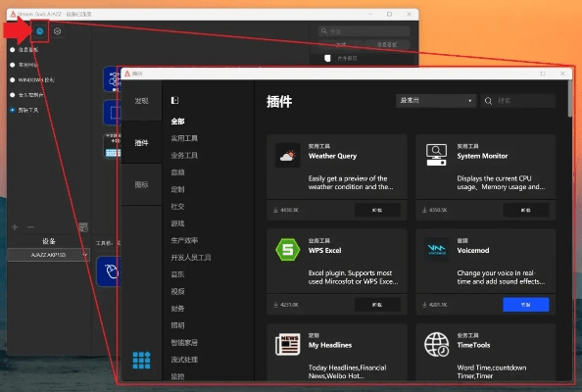Viewport: 582px width, 392px height.
Task: Click the My Headlines newspaper icon
Action: click(288, 344)
